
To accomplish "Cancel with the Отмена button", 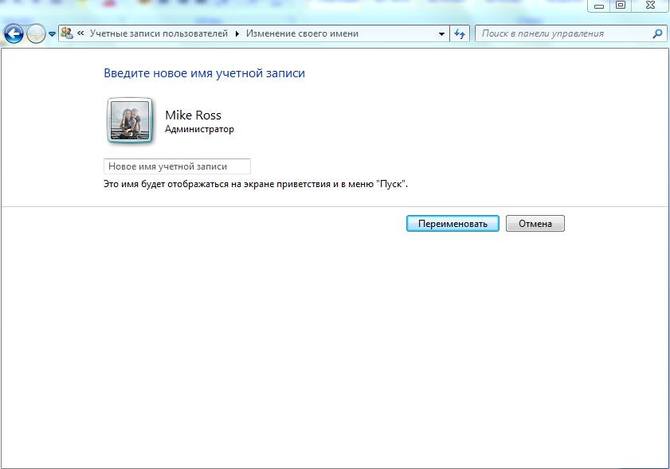I will (535, 224).
